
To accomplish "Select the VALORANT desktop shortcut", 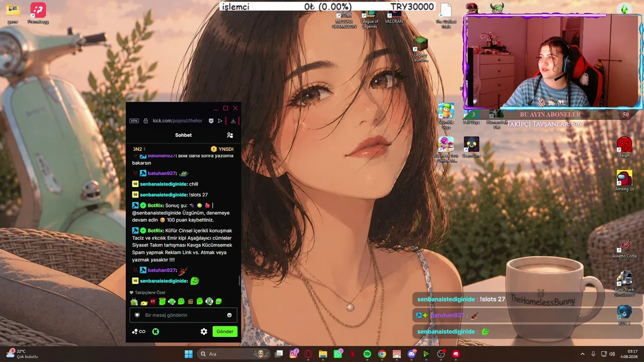I will [x=395, y=17].
